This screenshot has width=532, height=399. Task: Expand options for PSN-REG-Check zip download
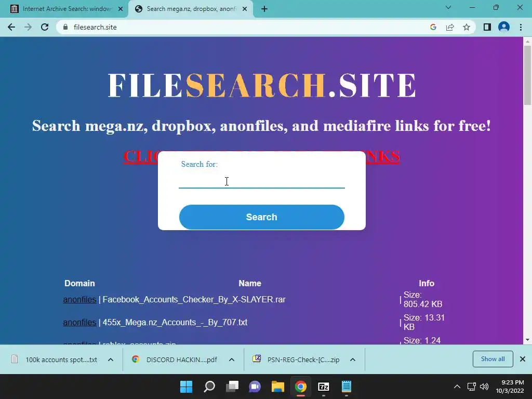coord(353,360)
